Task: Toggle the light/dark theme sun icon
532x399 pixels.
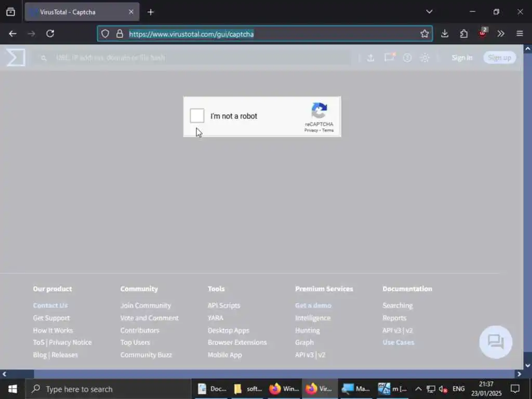Action: (x=425, y=58)
